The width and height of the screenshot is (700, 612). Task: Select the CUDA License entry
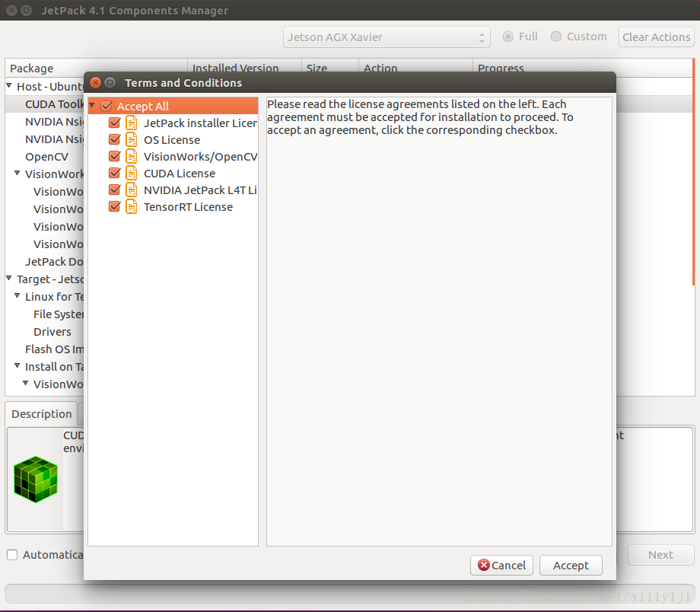180,174
